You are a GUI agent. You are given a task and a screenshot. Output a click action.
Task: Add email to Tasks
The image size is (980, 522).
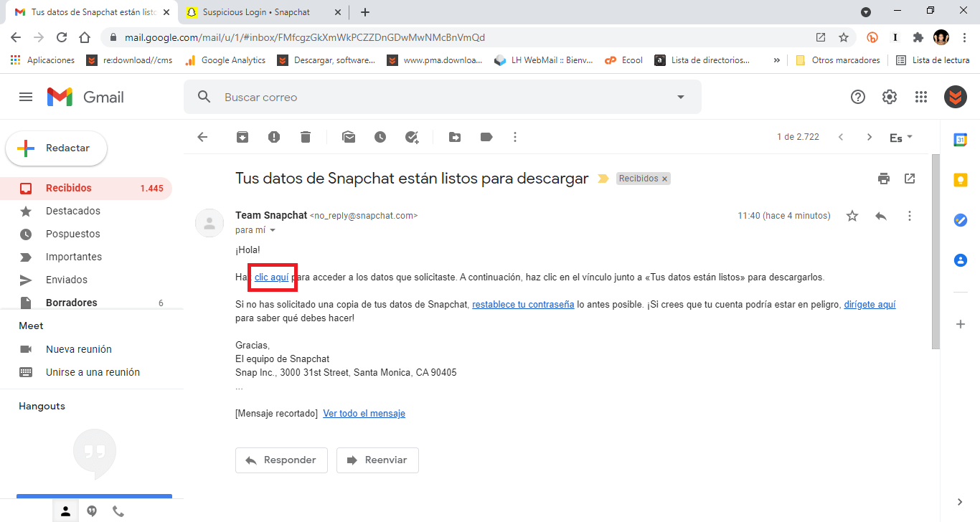tap(412, 137)
